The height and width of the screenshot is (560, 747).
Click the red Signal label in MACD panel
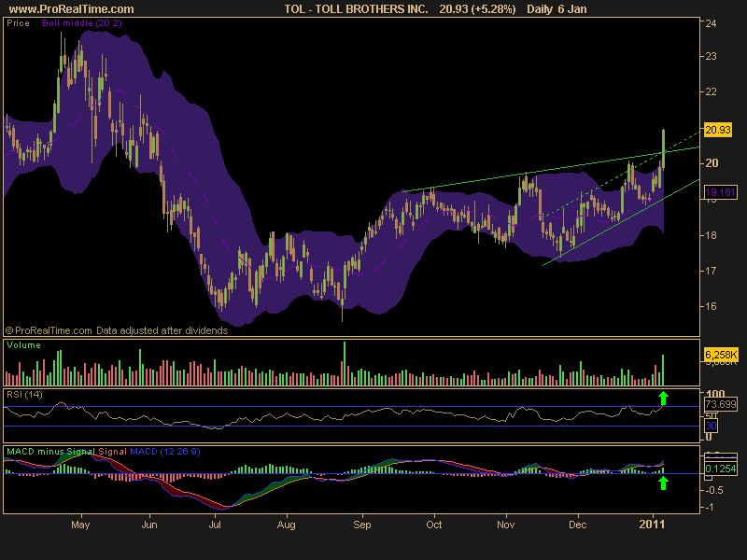[112, 452]
